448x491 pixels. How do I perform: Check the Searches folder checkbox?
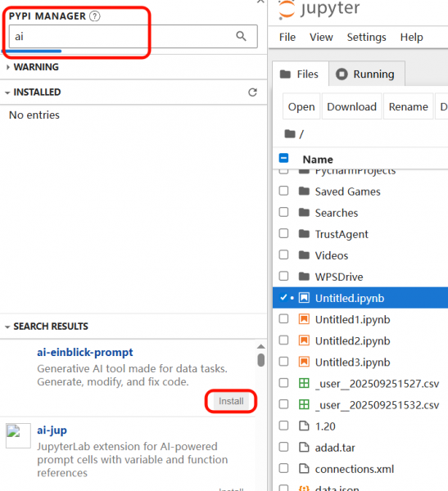283,212
